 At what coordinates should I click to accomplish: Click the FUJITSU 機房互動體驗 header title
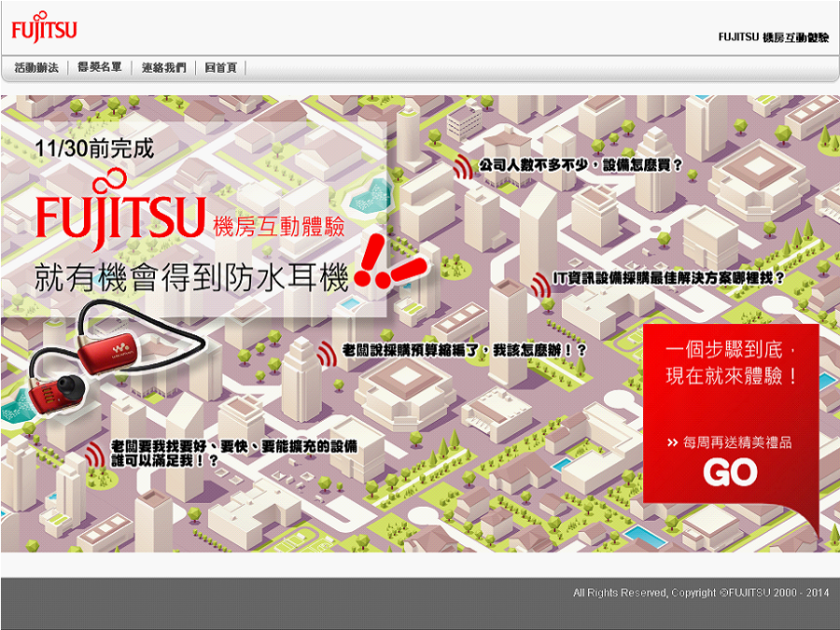(774, 37)
